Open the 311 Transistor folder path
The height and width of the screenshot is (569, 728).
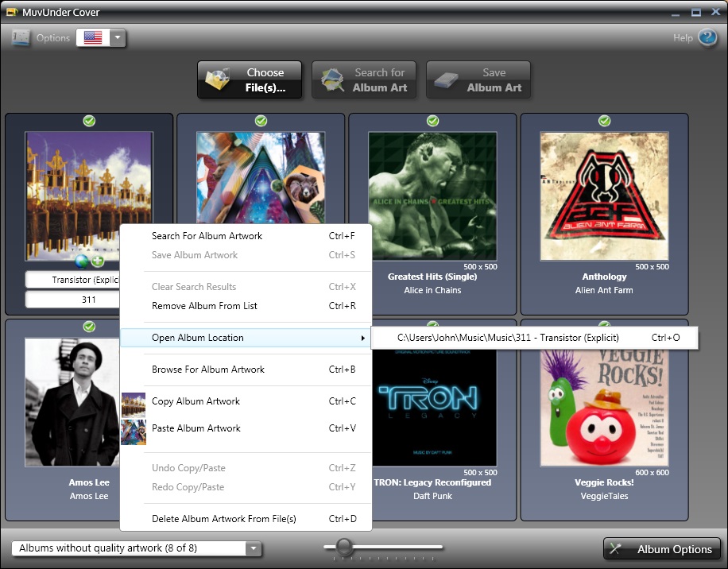pos(508,338)
